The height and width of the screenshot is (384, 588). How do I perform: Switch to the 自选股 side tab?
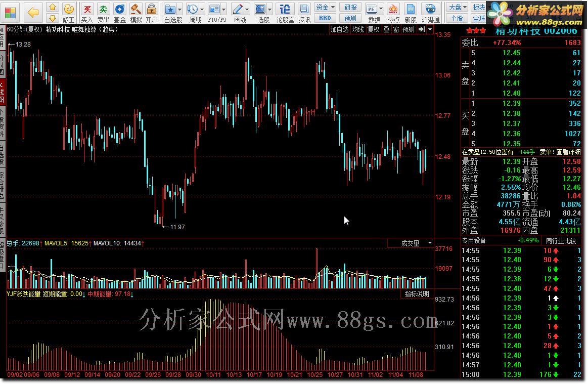[x=2, y=155]
